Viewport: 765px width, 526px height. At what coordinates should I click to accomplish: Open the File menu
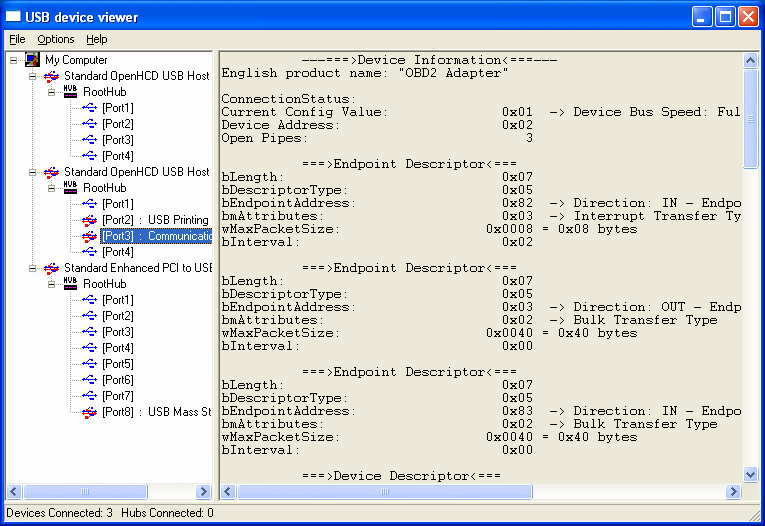17,39
